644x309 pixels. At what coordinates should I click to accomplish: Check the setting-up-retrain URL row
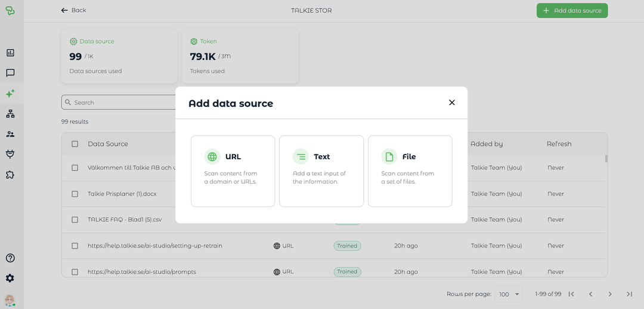75,246
